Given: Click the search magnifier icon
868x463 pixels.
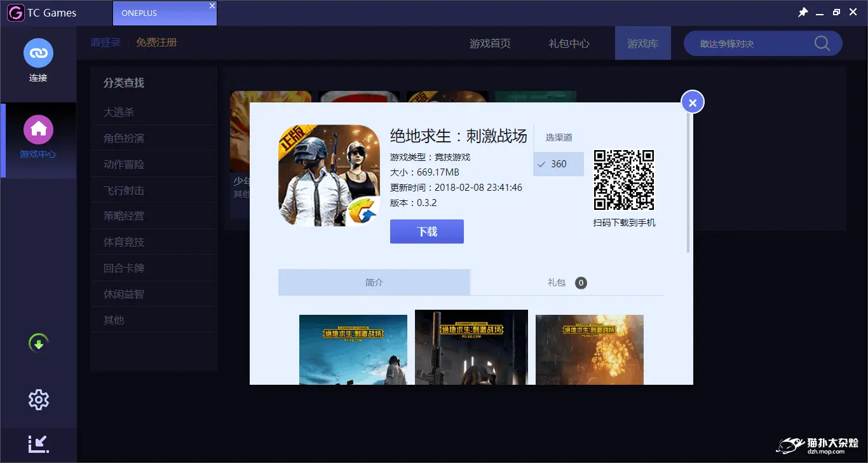Looking at the screenshot, I should click(x=822, y=43).
